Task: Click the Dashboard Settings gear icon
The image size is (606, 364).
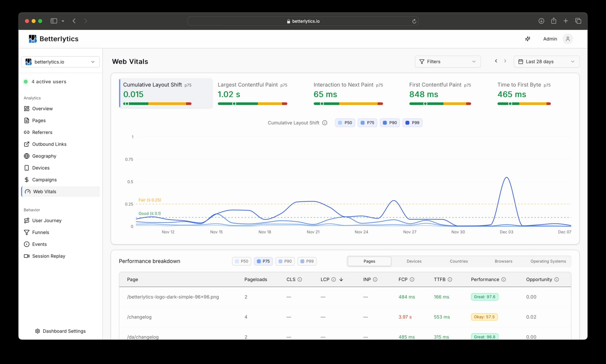Action: pos(38,331)
